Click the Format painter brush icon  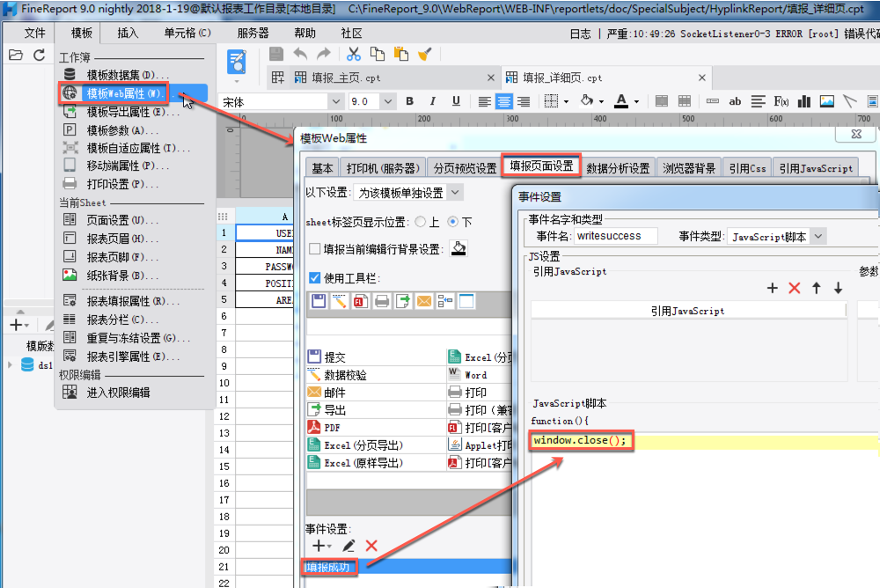pos(425,54)
